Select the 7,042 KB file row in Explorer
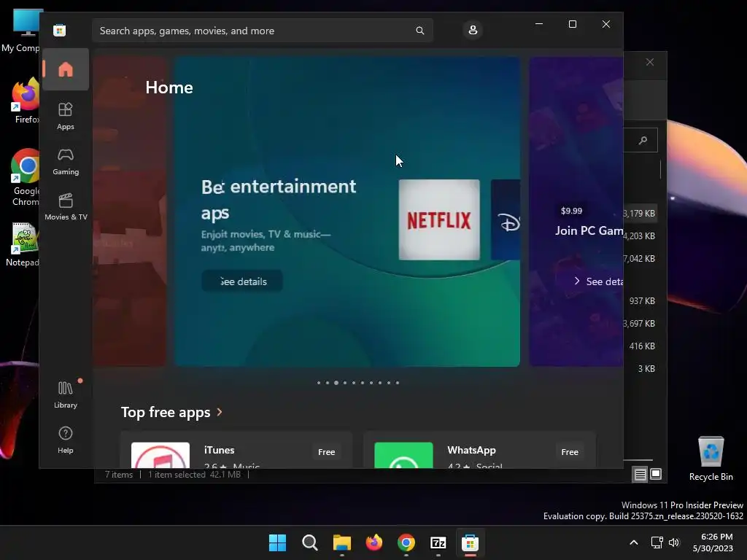 [x=642, y=259]
